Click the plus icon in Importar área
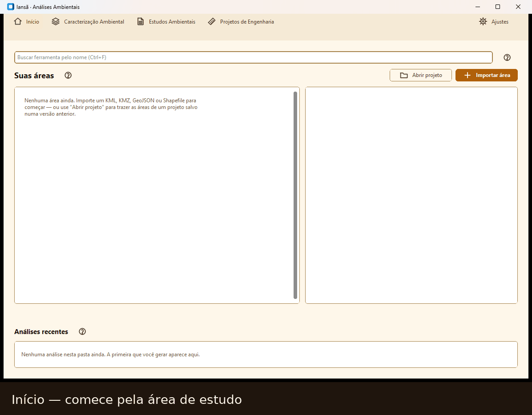 (x=467, y=75)
